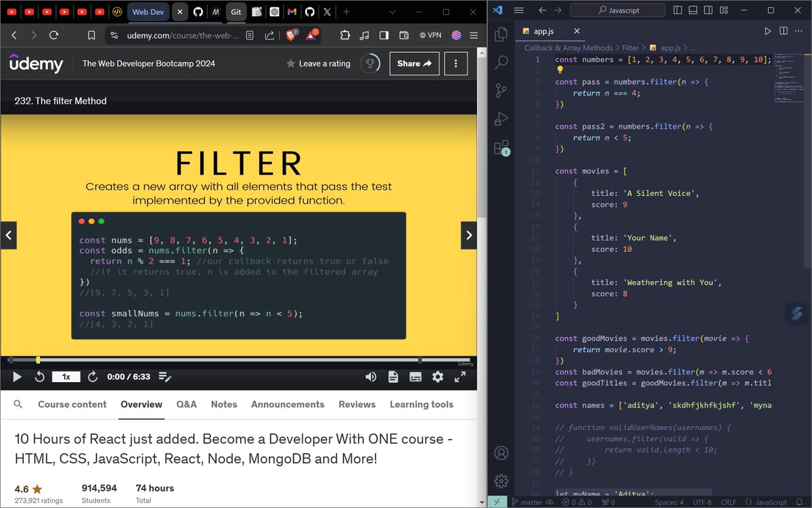
Task: Open the remote window indicator in status bar
Action: tap(497, 503)
